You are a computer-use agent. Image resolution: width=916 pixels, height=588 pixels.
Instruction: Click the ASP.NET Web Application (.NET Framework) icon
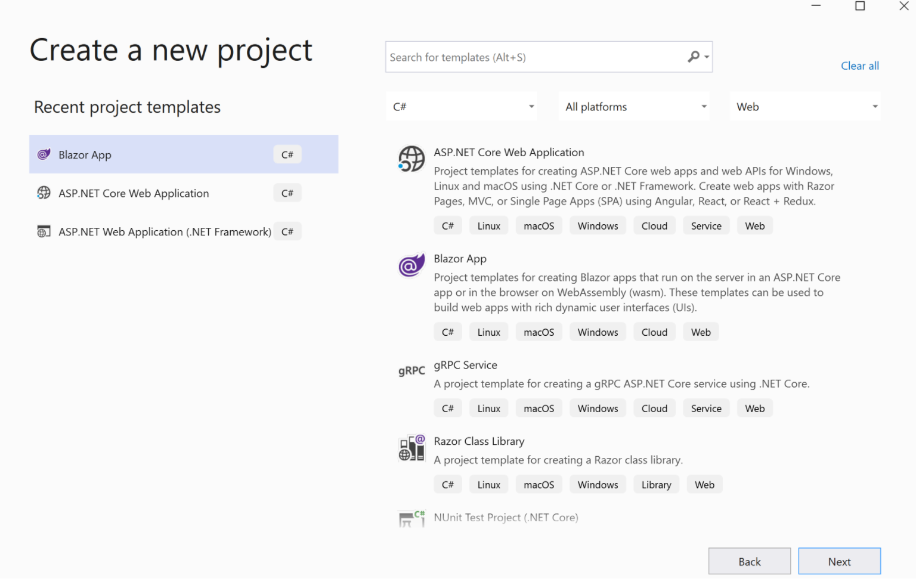(44, 231)
